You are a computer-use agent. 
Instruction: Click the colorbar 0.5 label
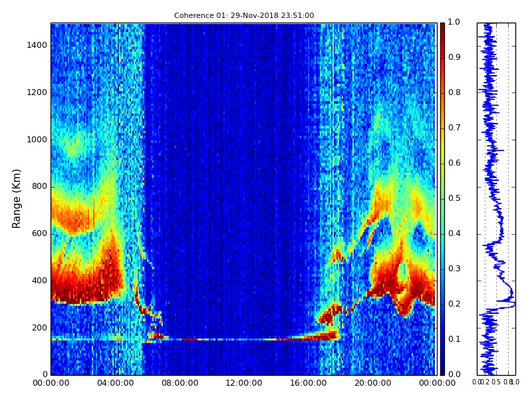pyautogui.click(x=454, y=198)
